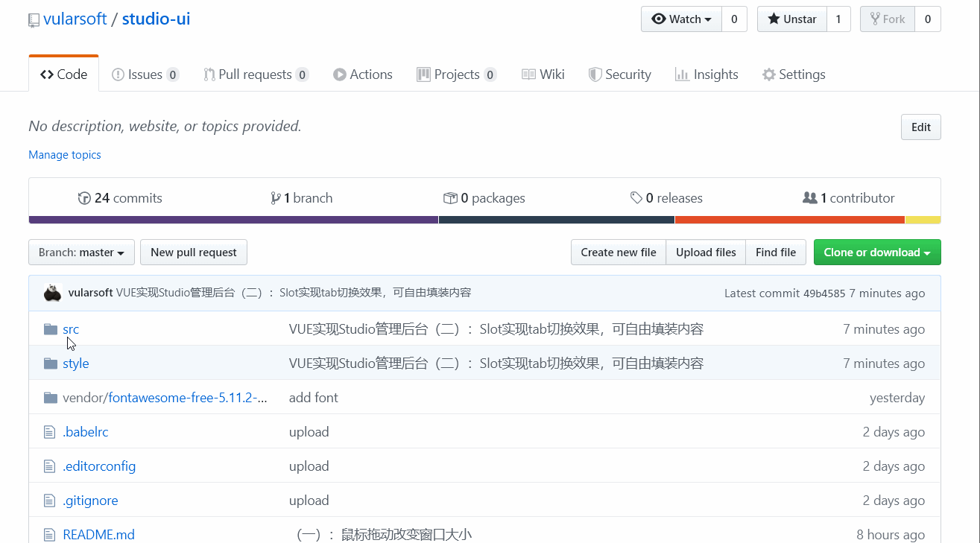The width and height of the screenshot is (980, 543).
Task: View the 24 commits link
Action: [120, 198]
